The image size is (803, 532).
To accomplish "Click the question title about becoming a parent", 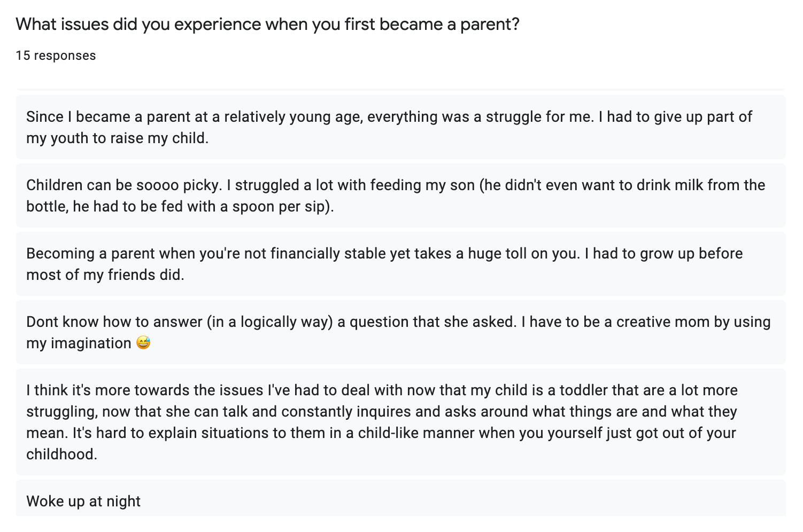I will (267, 25).
